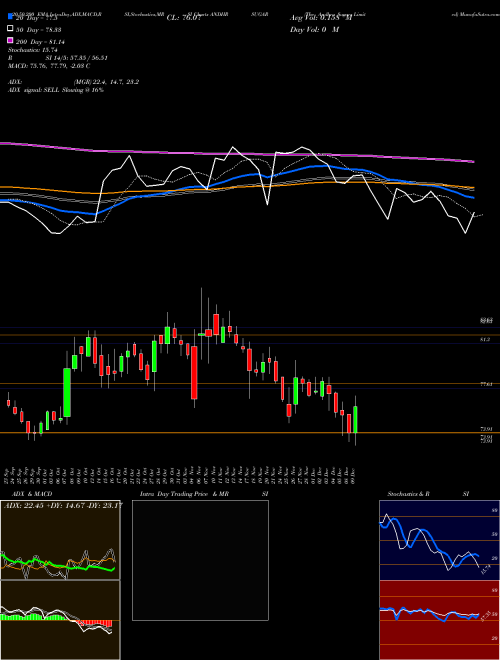Screen dimensions: 500x660
Task: Click the '(MGR) 22.4, 14.7, 23.2' ADX values
Action: coord(106,82)
